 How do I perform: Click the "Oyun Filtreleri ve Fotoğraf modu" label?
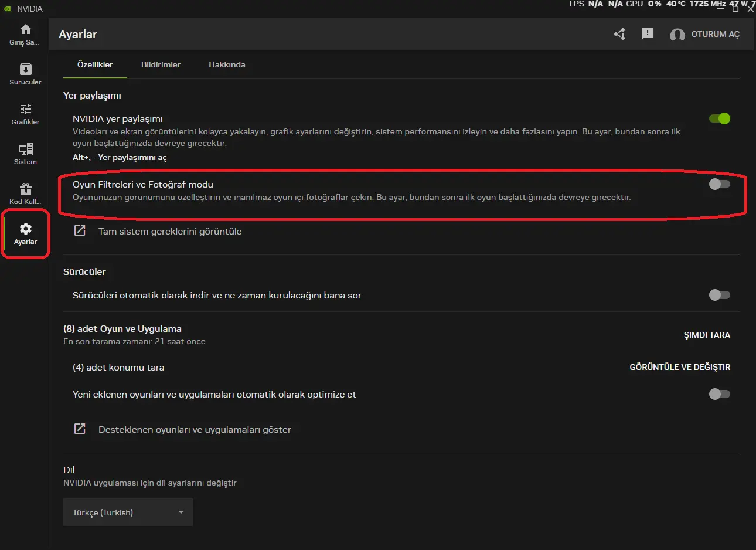click(x=143, y=184)
